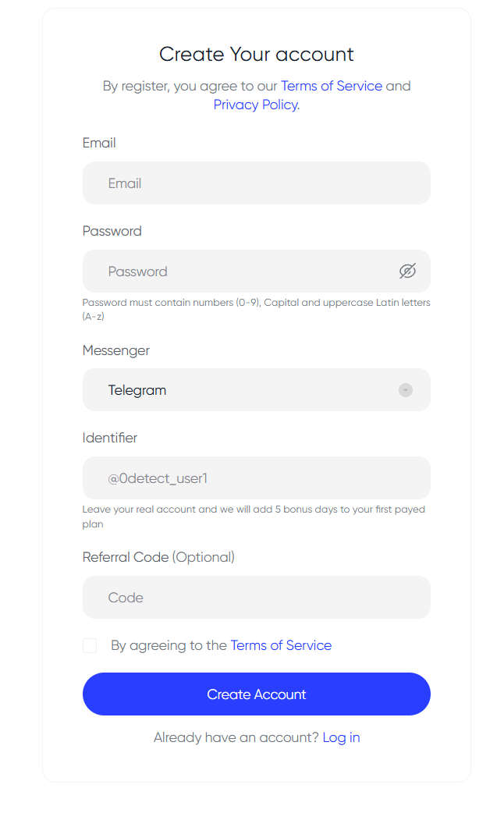Viewport: 504px width, 813px height.
Task: Follow the Log in link
Action: pos(341,737)
